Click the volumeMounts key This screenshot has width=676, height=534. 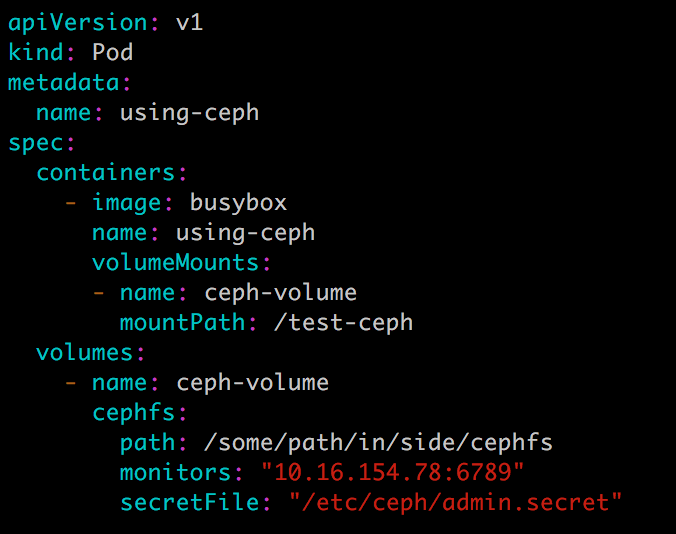[x=175, y=262]
